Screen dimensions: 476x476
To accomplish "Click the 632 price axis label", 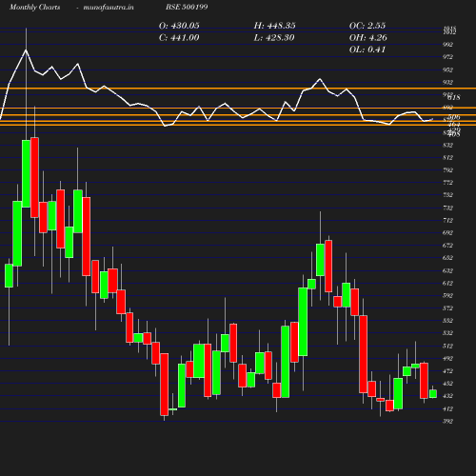I will pyautogui.click(x=447, y=270).
